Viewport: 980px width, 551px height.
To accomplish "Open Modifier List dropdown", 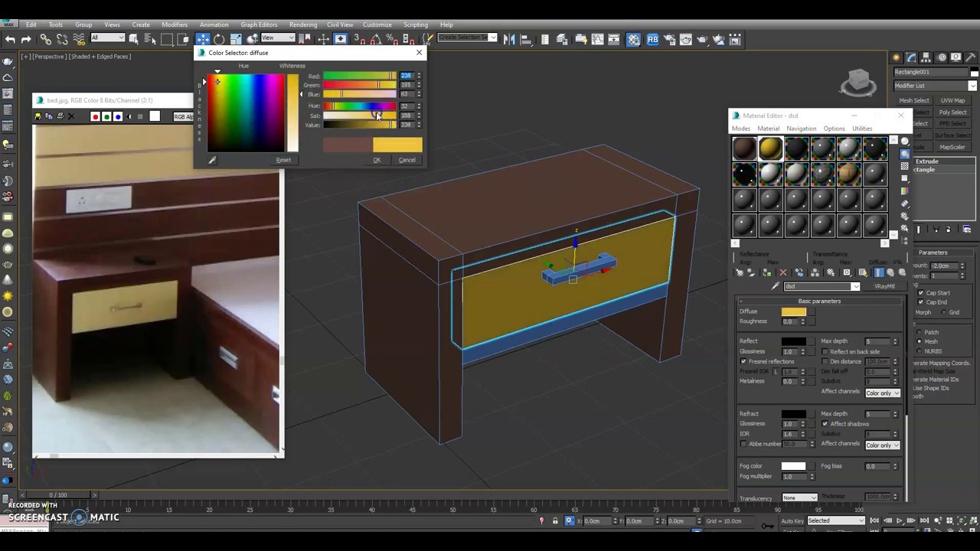I will [935, 86].
